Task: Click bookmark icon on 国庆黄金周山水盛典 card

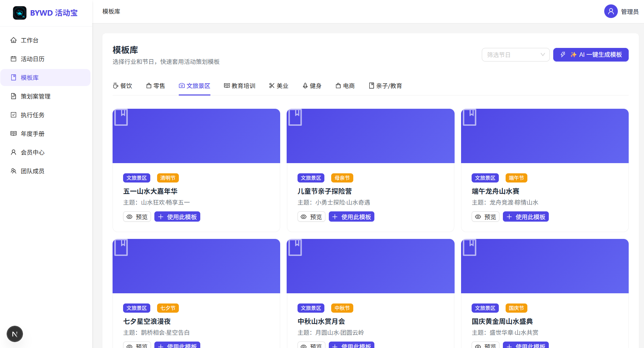Action: [470, 247]
